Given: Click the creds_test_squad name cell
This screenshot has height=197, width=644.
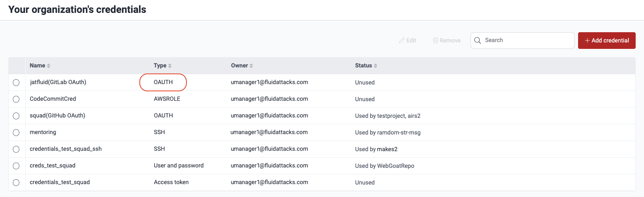Looking at the screenshot, I should 52,166.
